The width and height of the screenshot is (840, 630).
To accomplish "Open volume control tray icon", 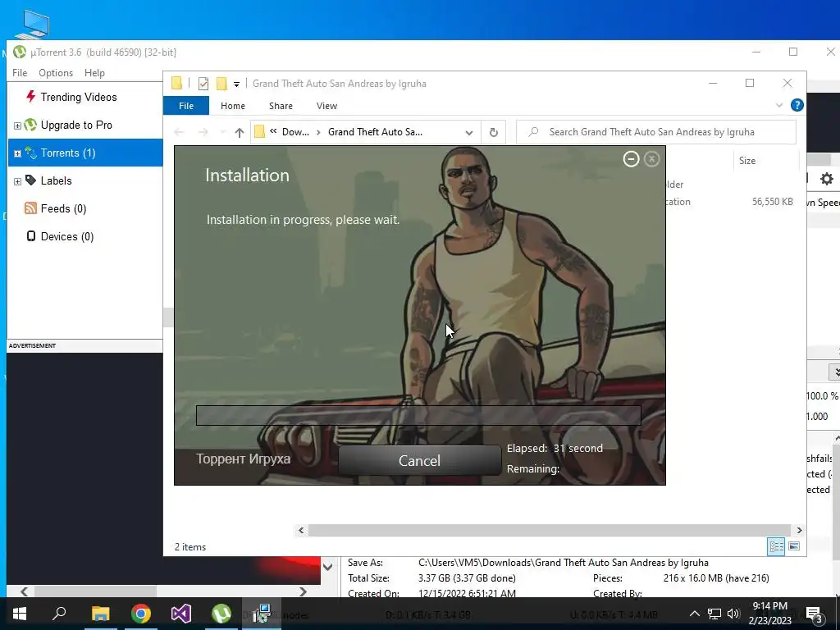I will (733, 614).
